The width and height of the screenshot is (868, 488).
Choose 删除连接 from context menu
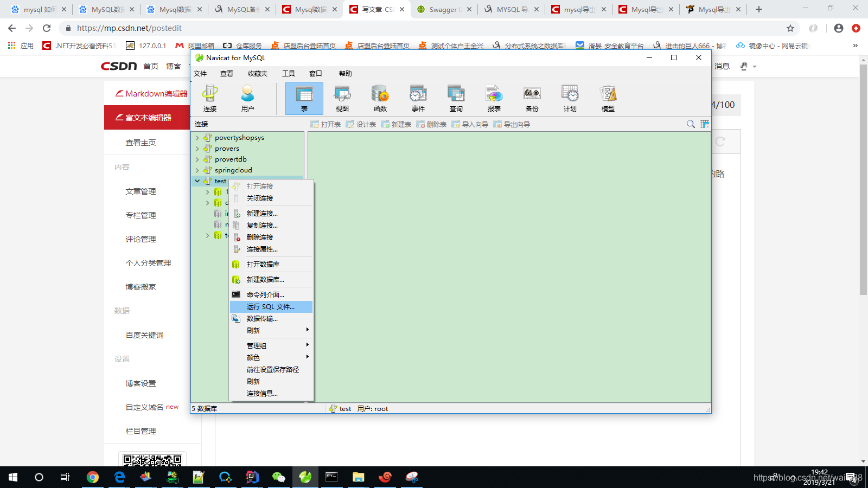[271, 237]
